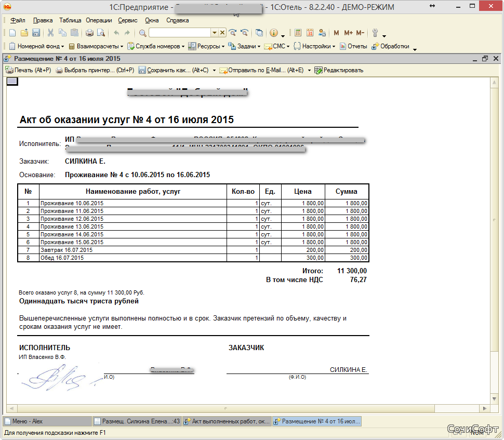Open the Правка menu
504x440 pixels.
point(43,20)
